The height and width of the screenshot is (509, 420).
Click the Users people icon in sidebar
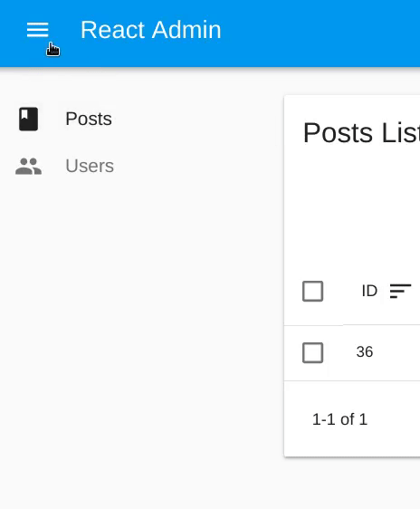point(29,167)
